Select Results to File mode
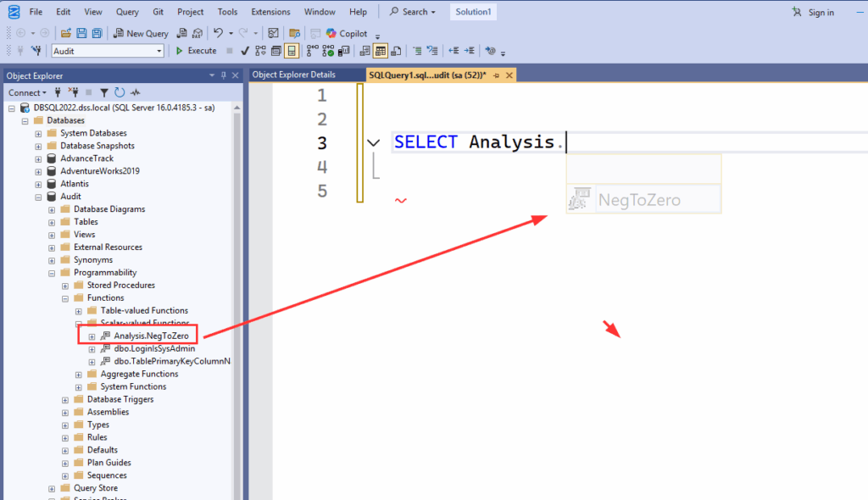This screenshot has height=500, width=868. 396,51
